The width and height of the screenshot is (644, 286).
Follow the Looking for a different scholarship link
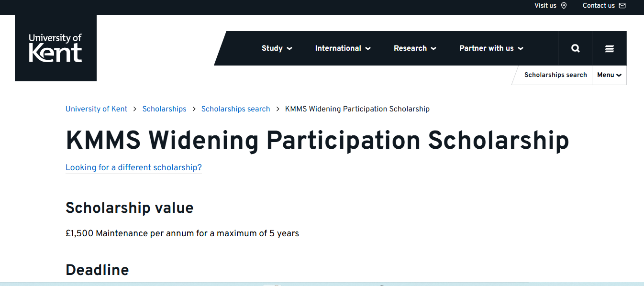click(133, 167)
